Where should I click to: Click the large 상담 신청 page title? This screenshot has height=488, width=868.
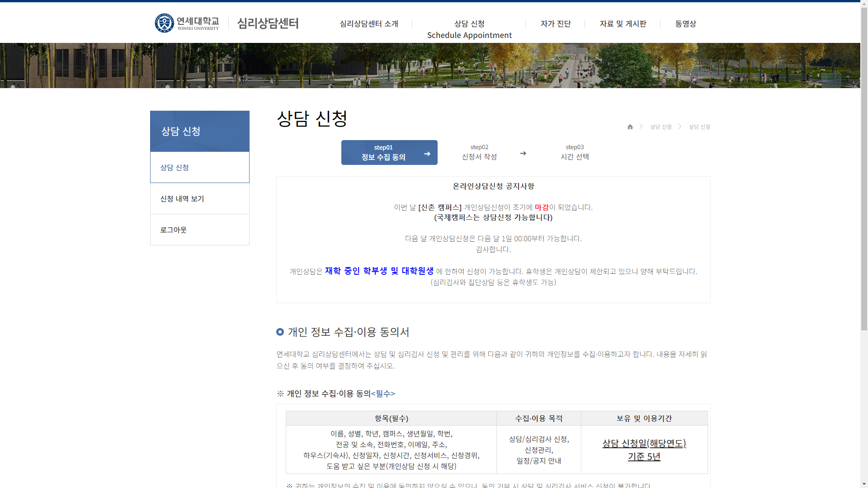pyautogui.click(x=312, y=119)
